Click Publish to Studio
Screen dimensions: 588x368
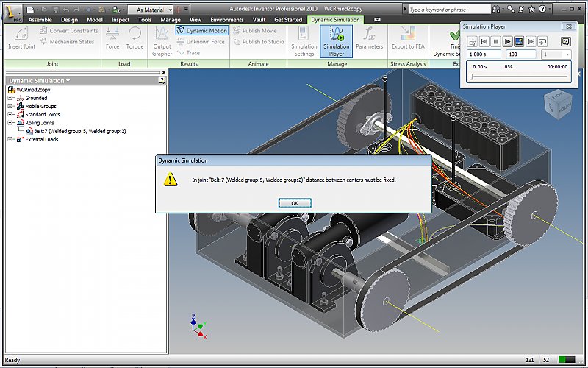pos(259,42)
